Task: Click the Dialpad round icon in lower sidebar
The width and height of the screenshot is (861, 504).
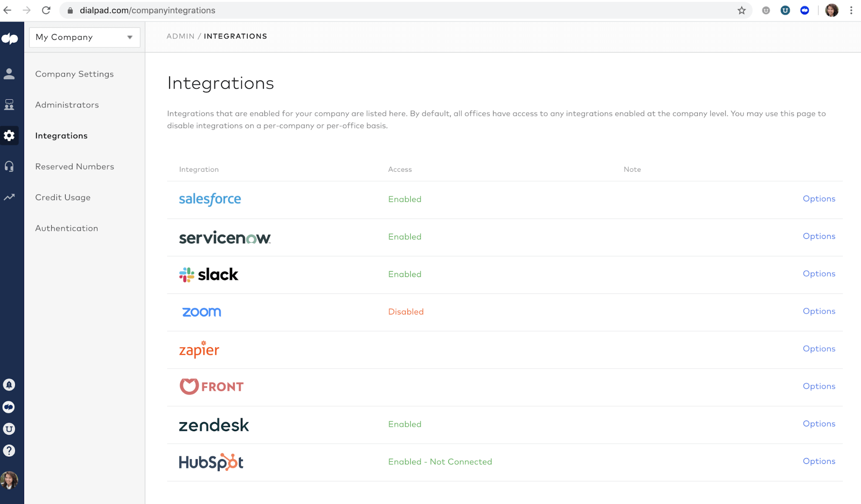Action: (9, 407)
